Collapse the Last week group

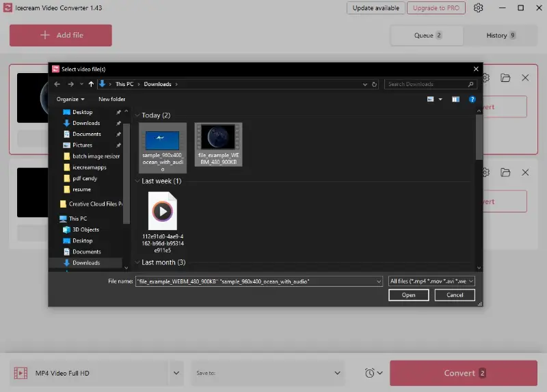(x=137, y=181)
